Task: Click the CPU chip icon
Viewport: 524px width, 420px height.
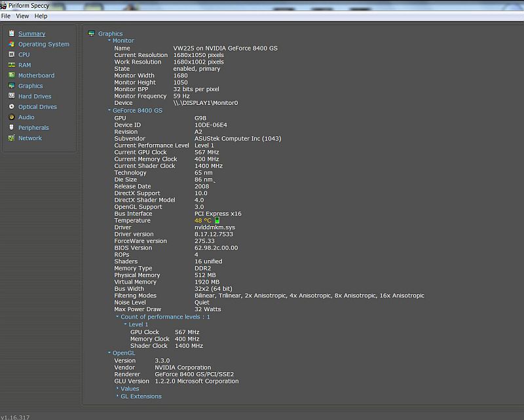Action: (12, 54)
